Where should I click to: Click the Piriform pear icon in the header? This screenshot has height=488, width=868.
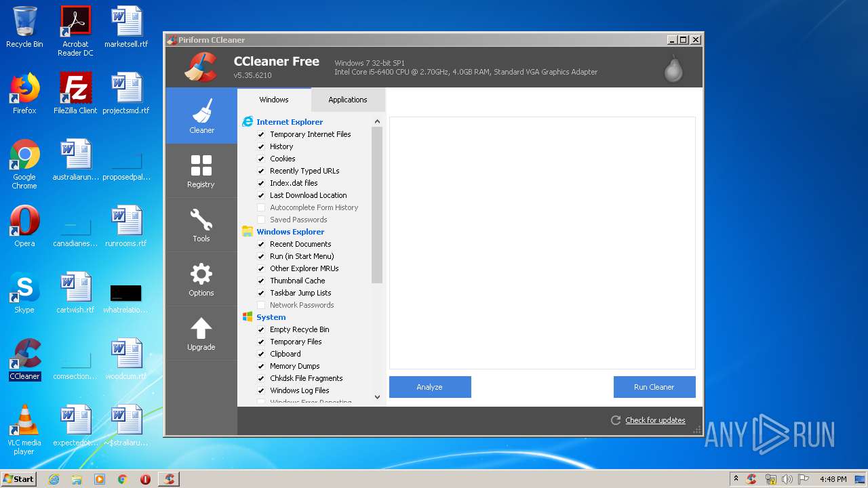673,68
